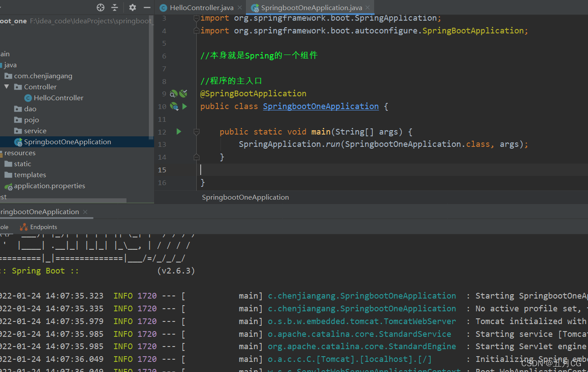Click 'Starting Servlet engine' log message
588x372 pixels.
click(x=531, y=346)
